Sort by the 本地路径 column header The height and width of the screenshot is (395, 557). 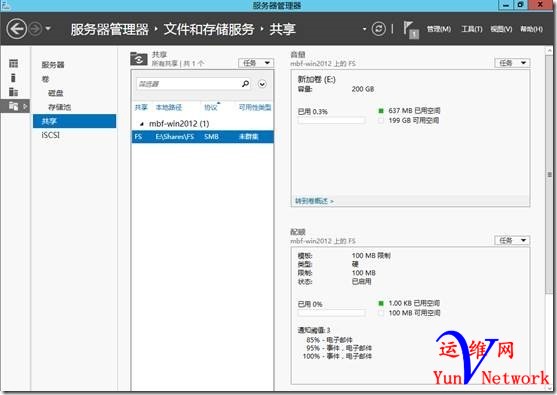[x=169, y=107]
